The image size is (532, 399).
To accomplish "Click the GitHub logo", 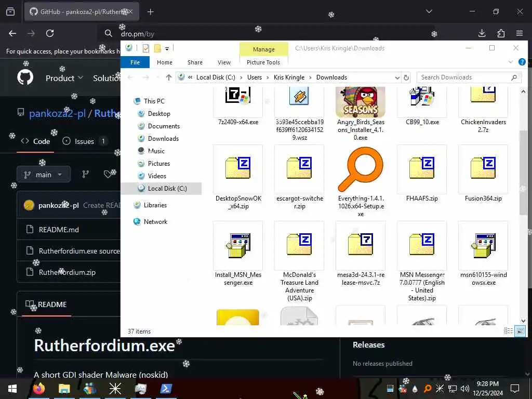I will coord(25,77).
